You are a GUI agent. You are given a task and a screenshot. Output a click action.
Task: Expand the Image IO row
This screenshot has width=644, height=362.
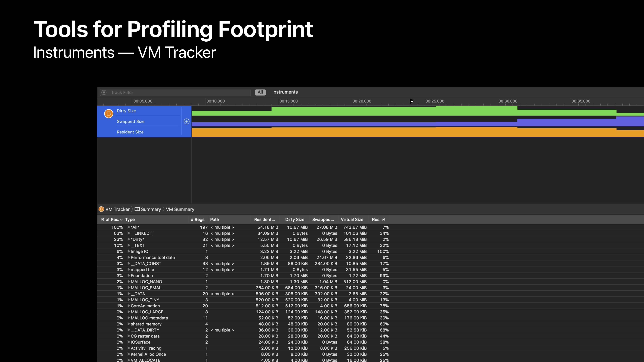pos(129,251)
